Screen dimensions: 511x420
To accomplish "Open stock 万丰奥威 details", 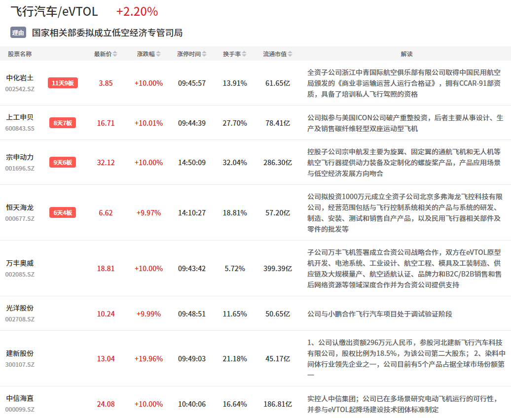I will (x=20, y=263).
